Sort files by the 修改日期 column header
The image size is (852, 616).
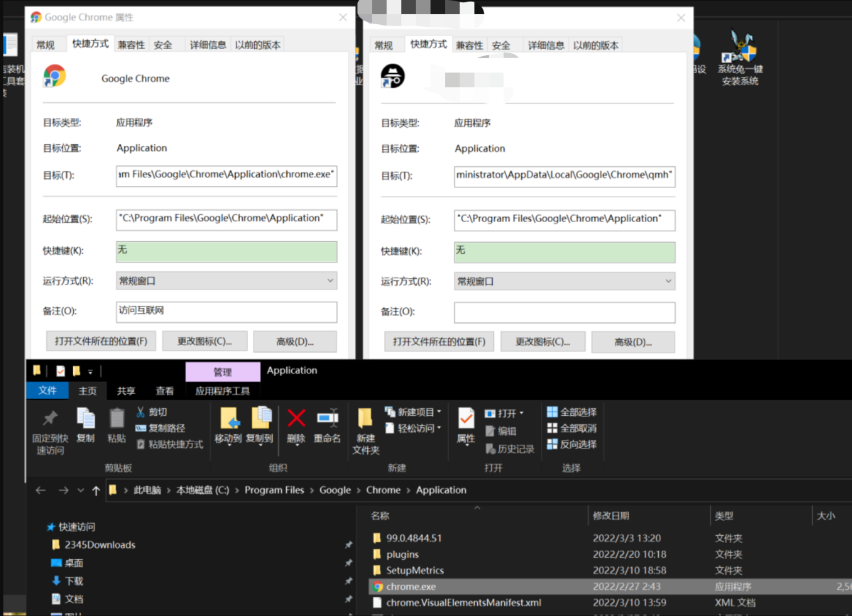tap(611, 516)
